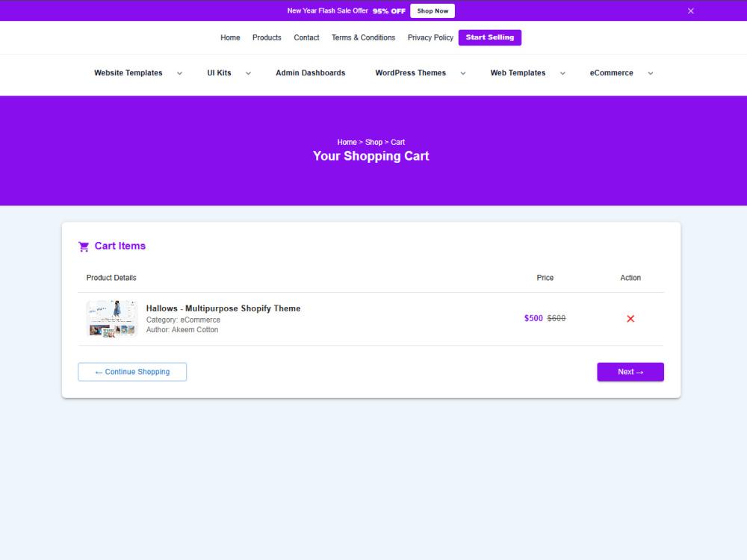747x560 pixels.
Task: Click the Action column header
Action: point(630,278)
